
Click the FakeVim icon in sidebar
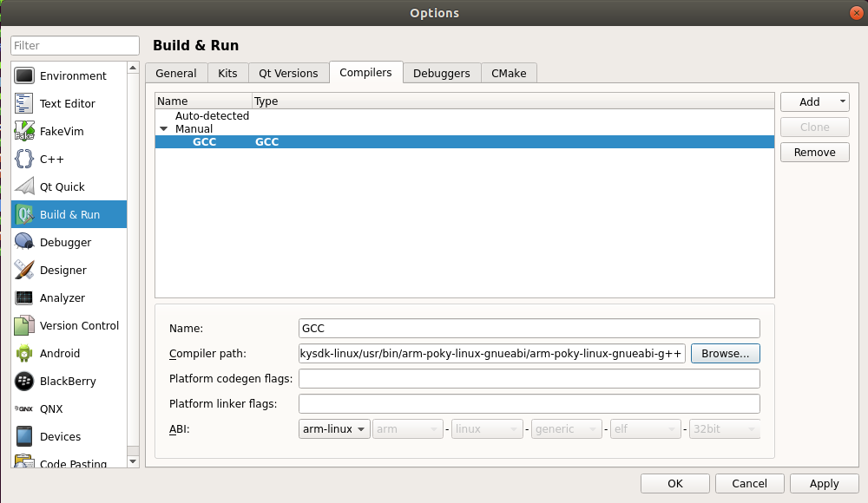(24, 131)
